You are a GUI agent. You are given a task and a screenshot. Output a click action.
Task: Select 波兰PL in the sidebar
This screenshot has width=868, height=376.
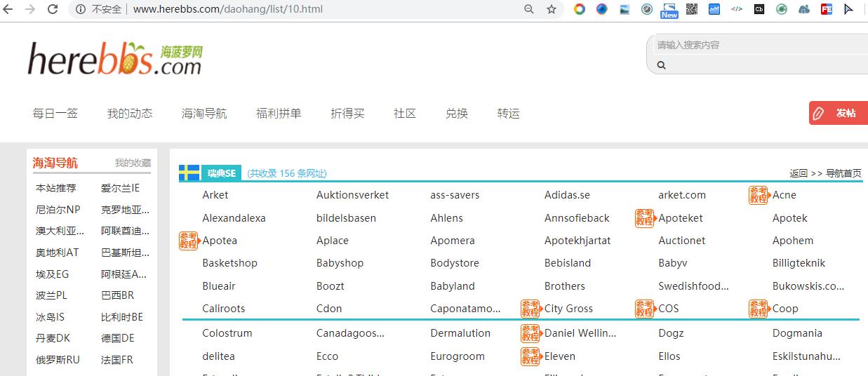click(x=51, y=295)
